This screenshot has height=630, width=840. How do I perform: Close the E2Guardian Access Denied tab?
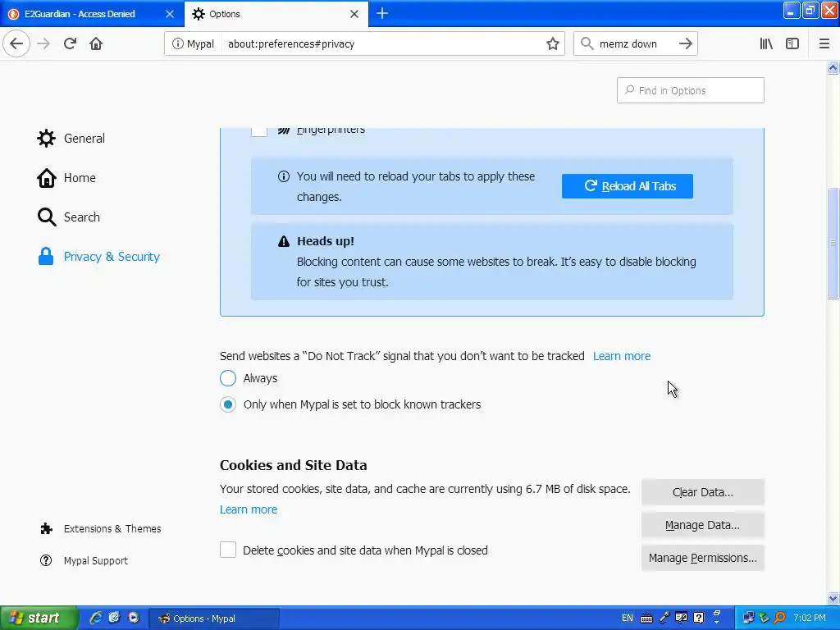(x=169, y=14)
